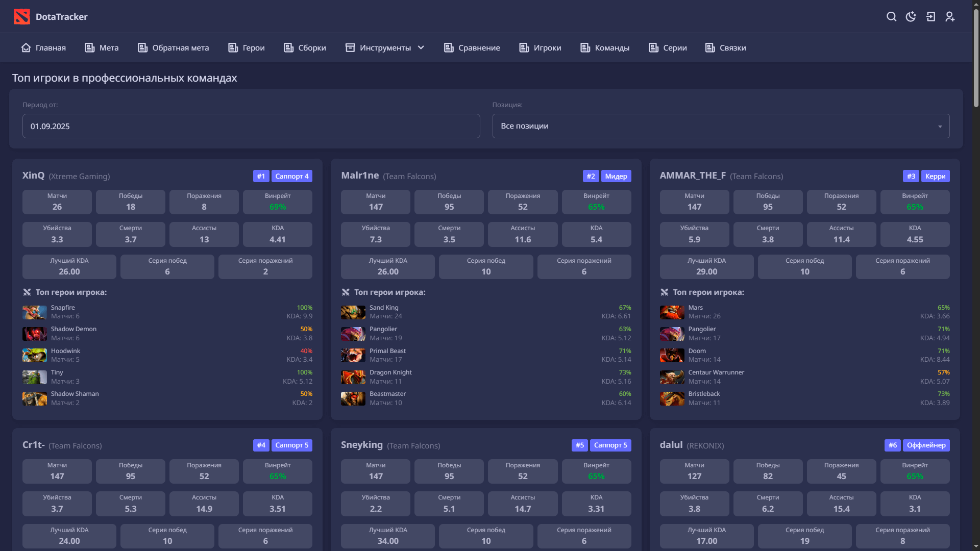Click the Shadow Shaman hero icon
Screen dimensions: 980x551
pyautogui.click(x=35, y=398)
